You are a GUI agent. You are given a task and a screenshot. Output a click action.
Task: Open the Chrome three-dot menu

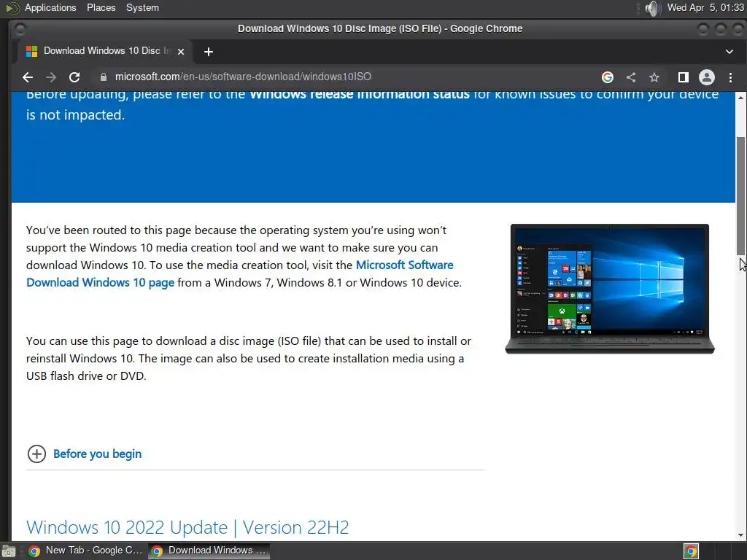(x=730, y=77)
